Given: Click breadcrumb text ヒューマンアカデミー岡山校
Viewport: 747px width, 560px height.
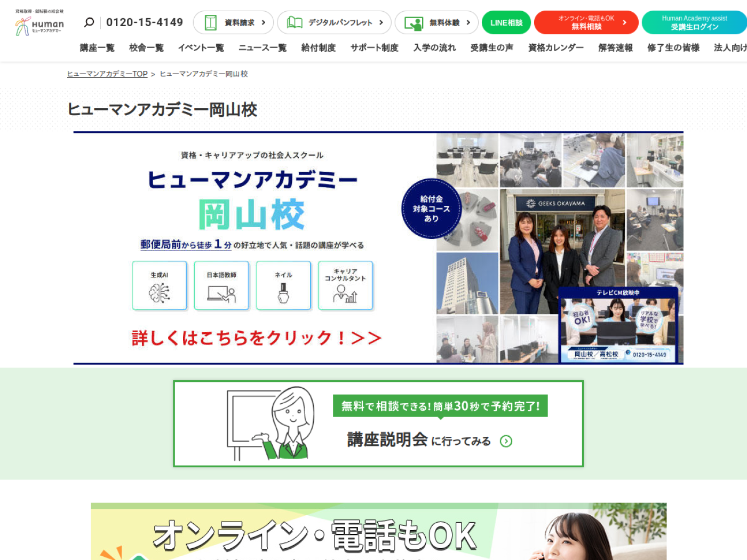Looking at the screenshot, I should (x=204, y=74).
